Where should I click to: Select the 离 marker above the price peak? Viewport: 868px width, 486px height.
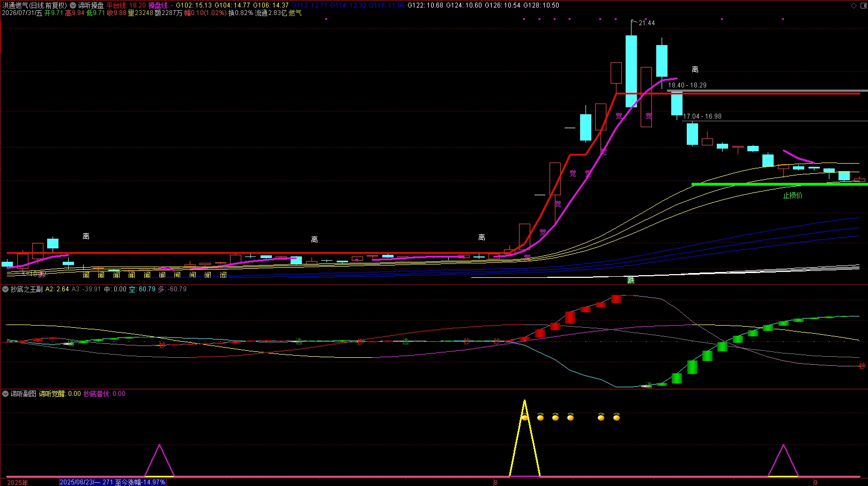(x=695, y=70)
